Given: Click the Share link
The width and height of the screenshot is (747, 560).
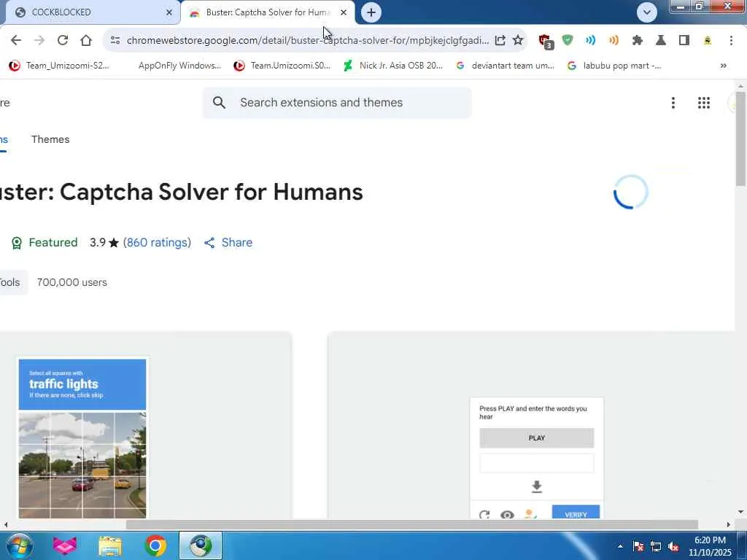Looking at the screenshot, I should [x=228, y=242].
